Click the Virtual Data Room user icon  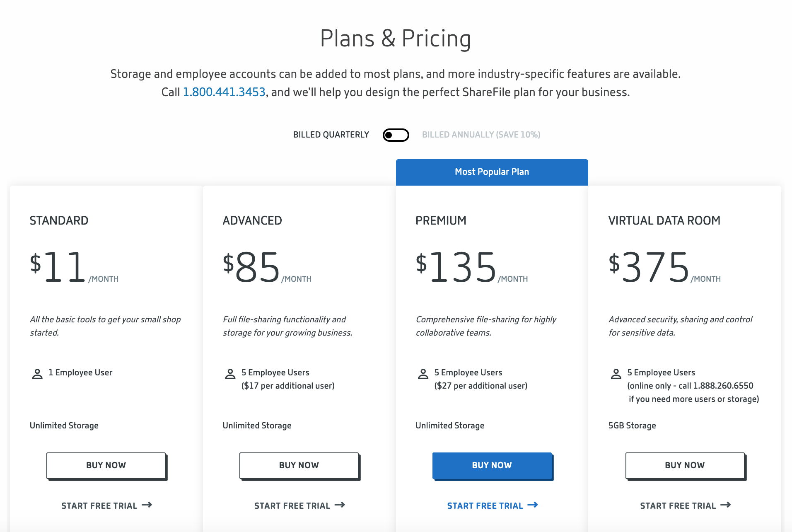pyautogui.click(x=616, y=374)
